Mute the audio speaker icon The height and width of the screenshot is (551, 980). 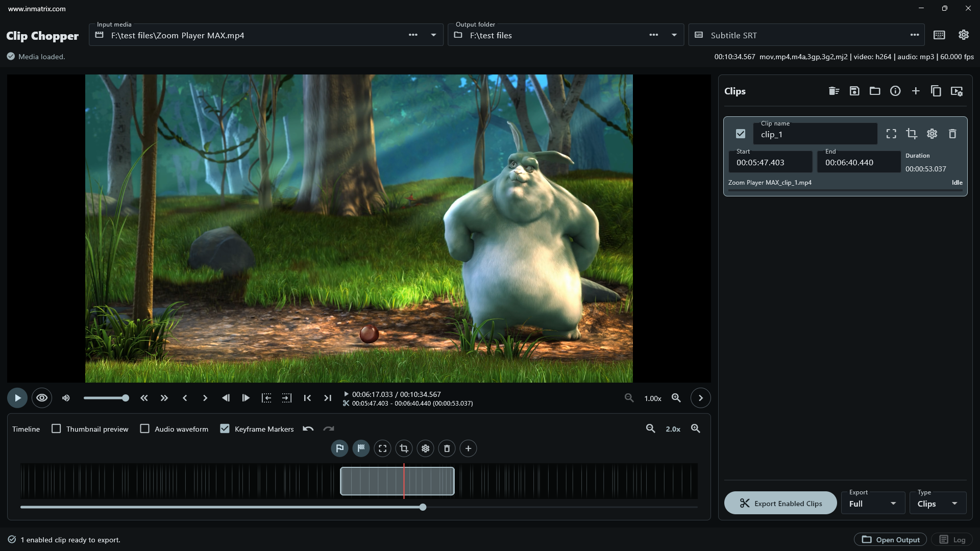coord(66,398)
